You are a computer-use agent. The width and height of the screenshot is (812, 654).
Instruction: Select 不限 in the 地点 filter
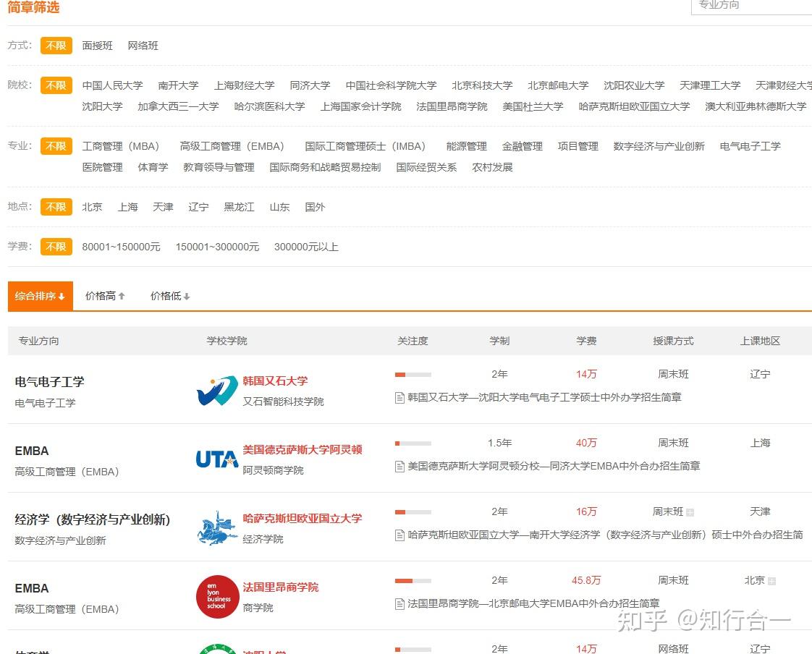pyautogui.click(x=56, y=207)
